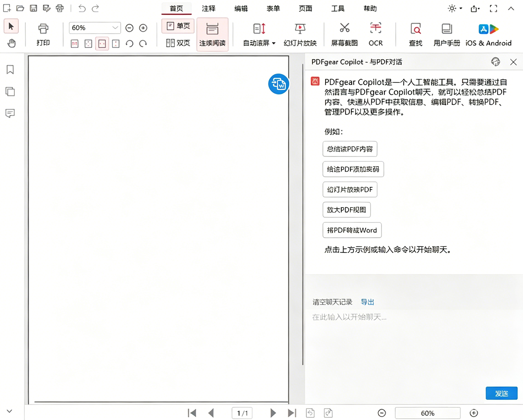Open the 60% zoom dropdown in the toolbar
This screenshot has width=523, height=420.
click(x=95, y=28)
